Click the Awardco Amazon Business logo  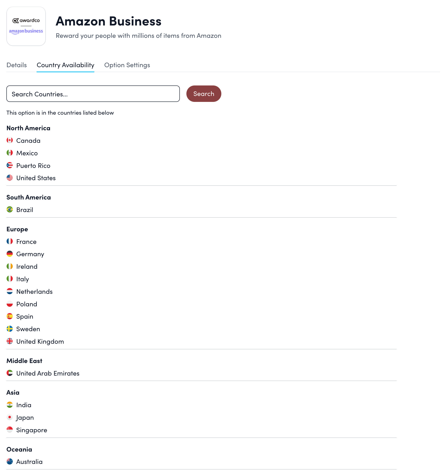[26, 26]
